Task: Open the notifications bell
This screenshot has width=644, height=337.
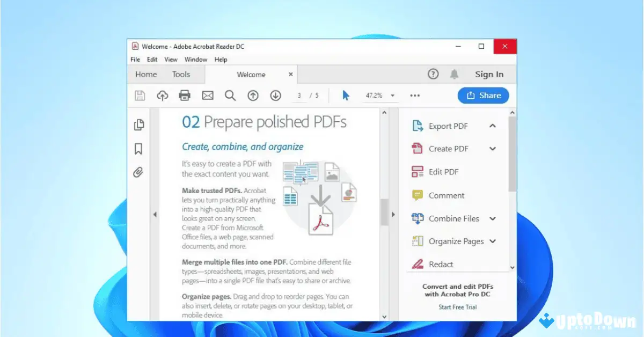Action: point(454,74)
